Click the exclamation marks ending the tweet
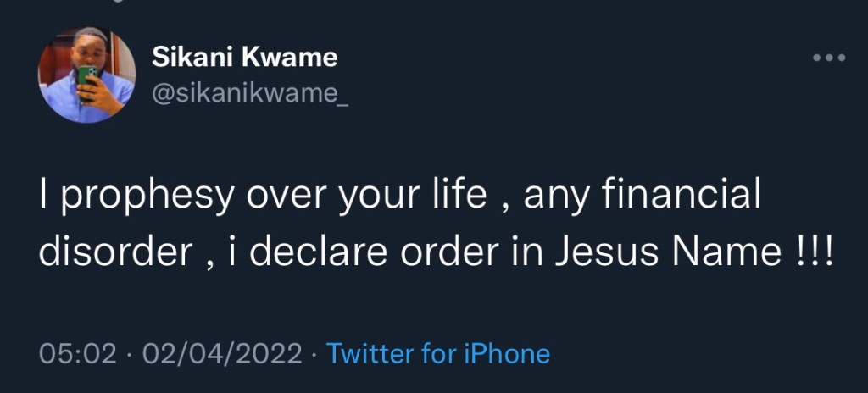Viewport: 868px width, 393px height. click(x=815, y=252)
